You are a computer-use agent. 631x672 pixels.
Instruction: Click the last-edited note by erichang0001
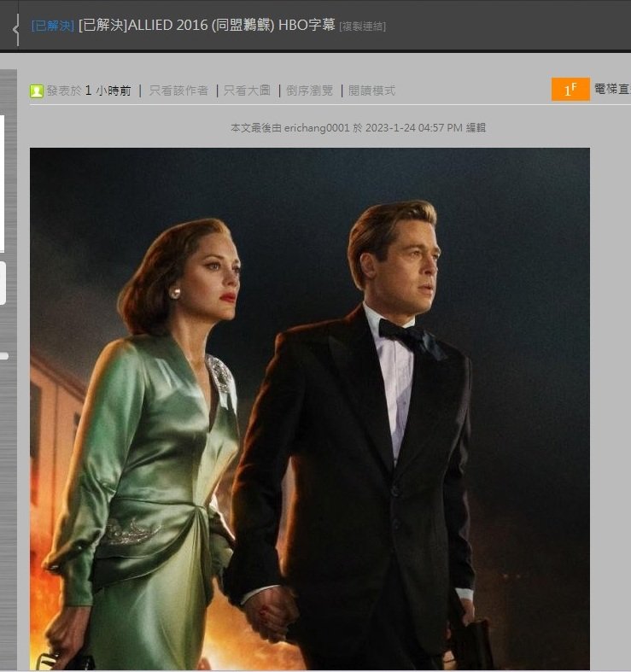pos(358,128)
